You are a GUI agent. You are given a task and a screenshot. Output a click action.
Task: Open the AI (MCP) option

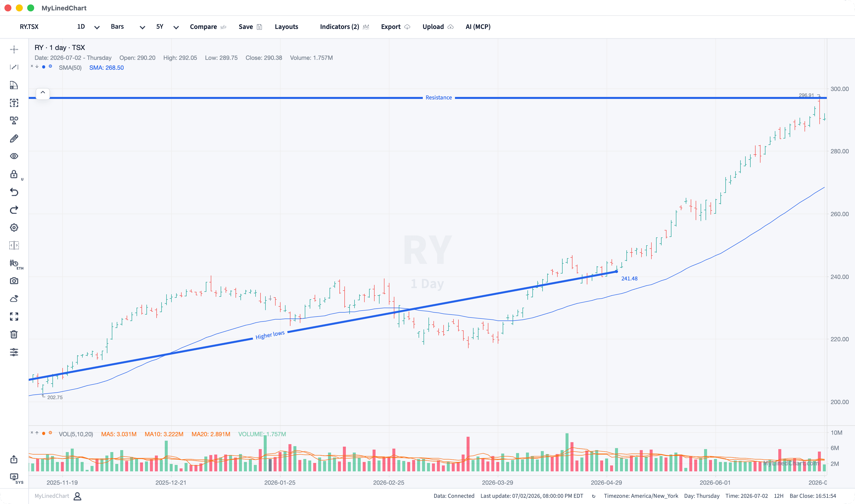pos(478,27)
